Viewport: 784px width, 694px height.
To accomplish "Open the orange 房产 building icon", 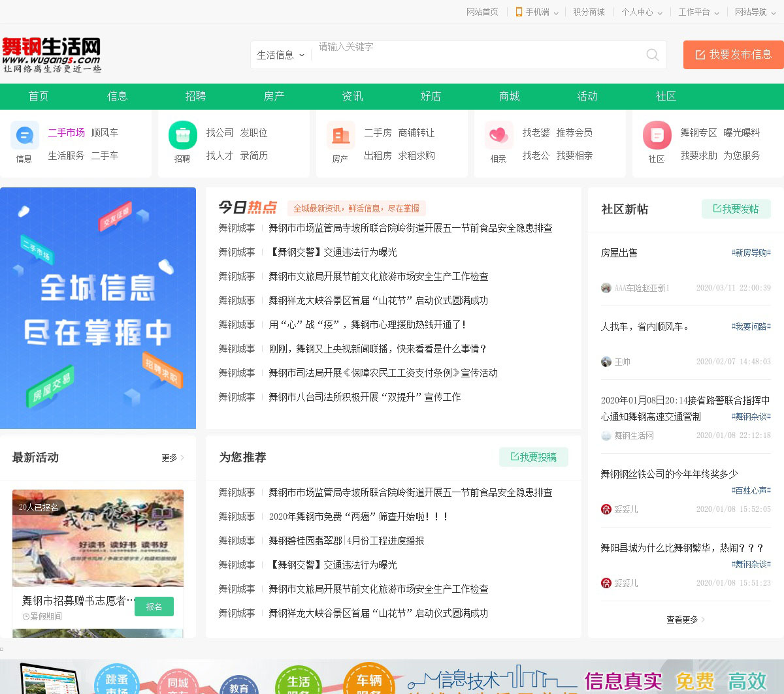I will coord(341,136).
